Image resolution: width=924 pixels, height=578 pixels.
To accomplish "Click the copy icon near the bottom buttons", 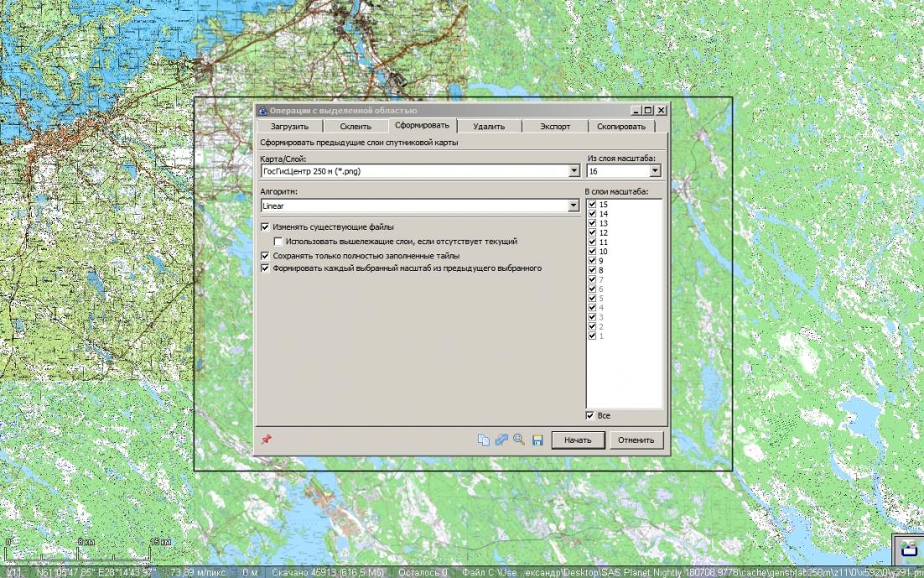I will click(x=484, y=440).
